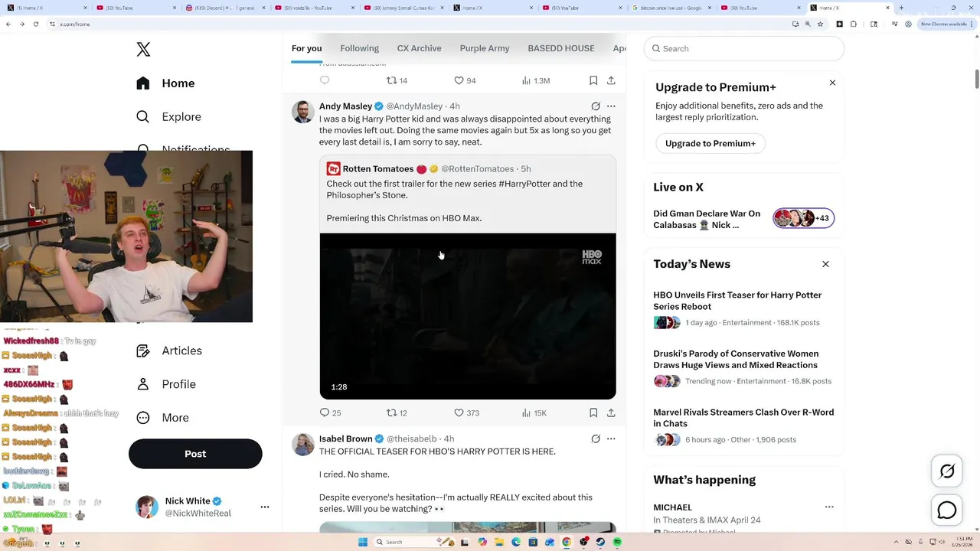
Task: Open File Explorer from the taskbar
Action: coord(499,542)
